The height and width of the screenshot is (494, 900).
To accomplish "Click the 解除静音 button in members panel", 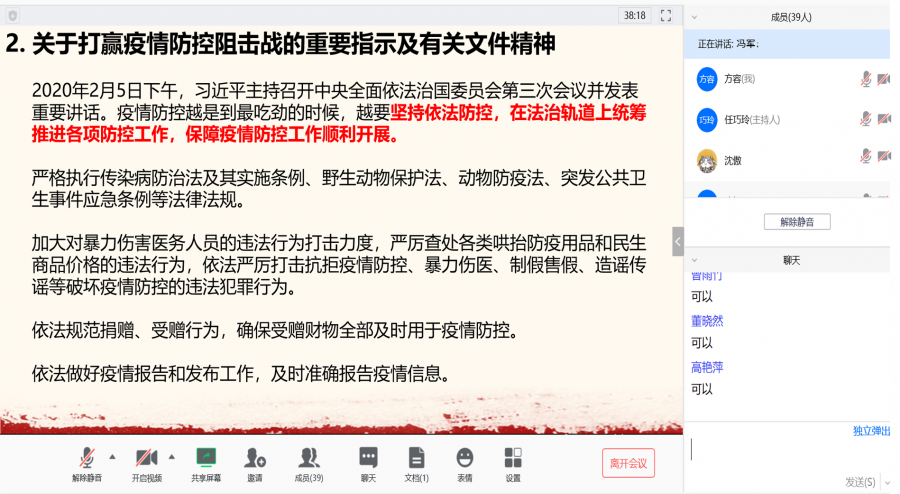I will pyautogui.click(x=797, y=222).
